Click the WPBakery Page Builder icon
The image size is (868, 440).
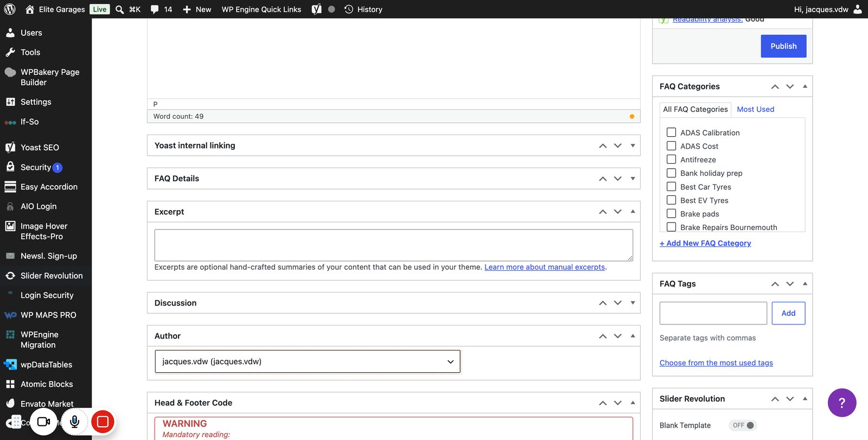click(10, 72)
